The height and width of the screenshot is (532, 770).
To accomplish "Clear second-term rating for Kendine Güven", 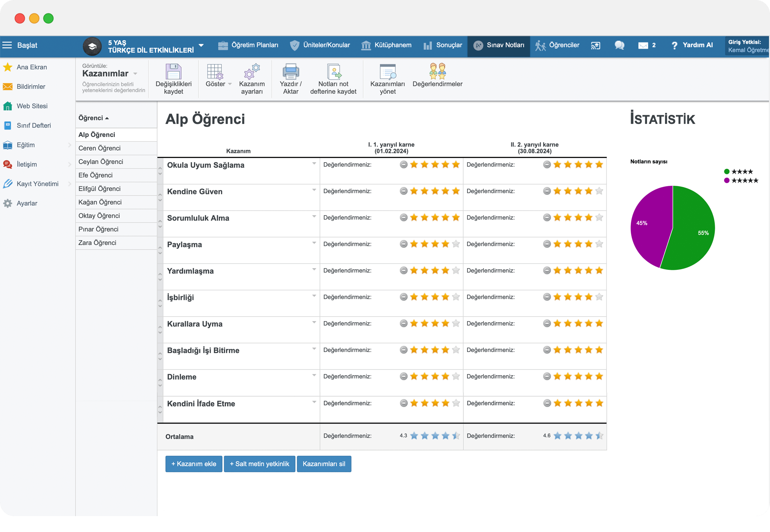I will click(547, 191).
